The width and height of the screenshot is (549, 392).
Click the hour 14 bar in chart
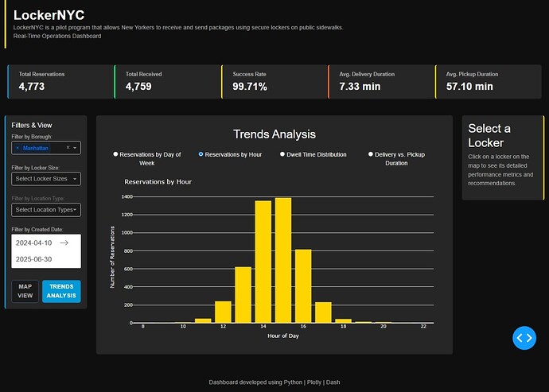point(263,262)
